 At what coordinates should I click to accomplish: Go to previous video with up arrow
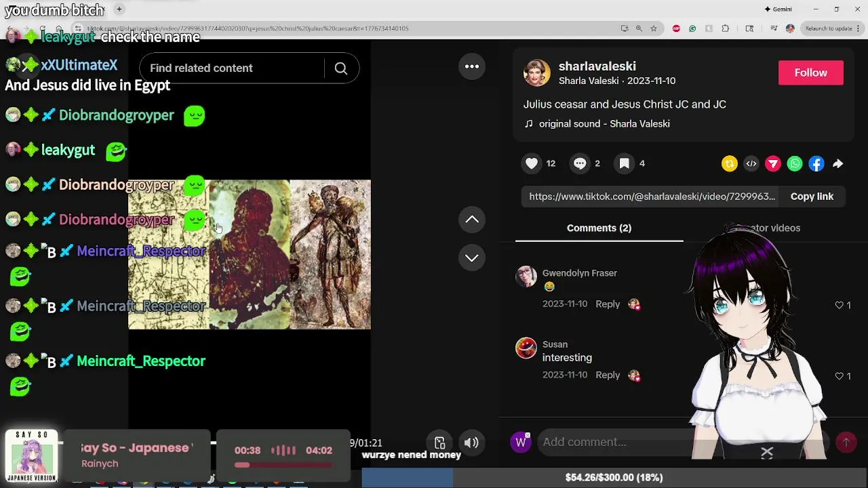tap(472, 220)
